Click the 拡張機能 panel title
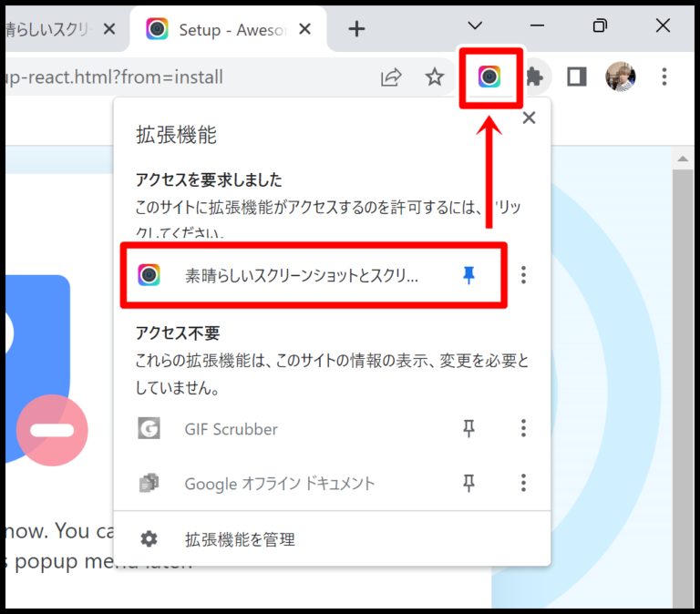 click(176, 135)
